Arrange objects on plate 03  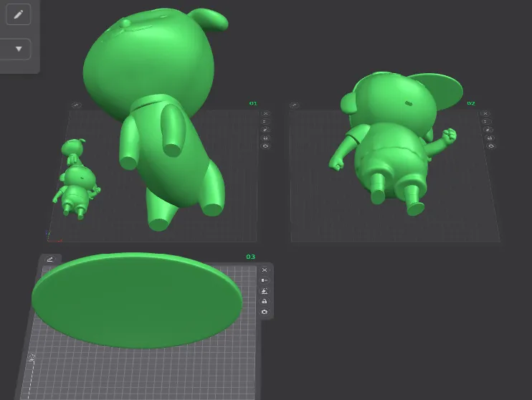point(265,280)
